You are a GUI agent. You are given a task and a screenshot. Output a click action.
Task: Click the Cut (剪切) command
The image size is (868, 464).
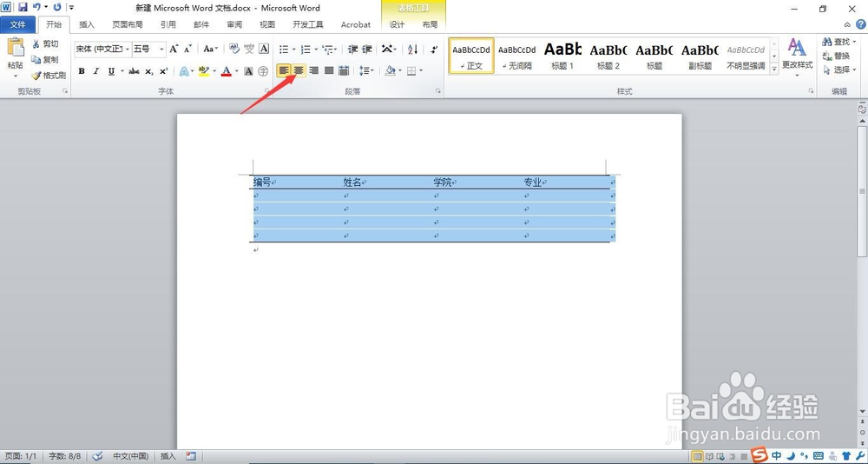[45, 43]
